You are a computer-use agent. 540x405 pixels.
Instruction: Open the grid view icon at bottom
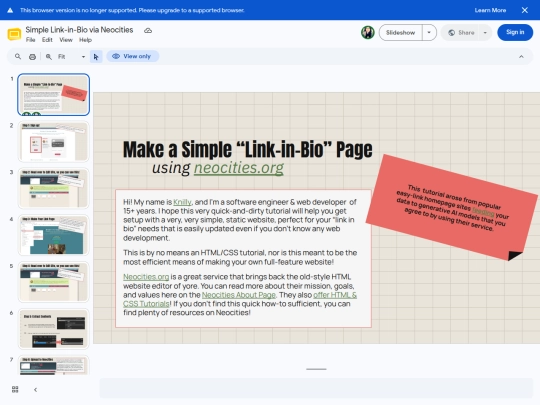pos(15,389)
